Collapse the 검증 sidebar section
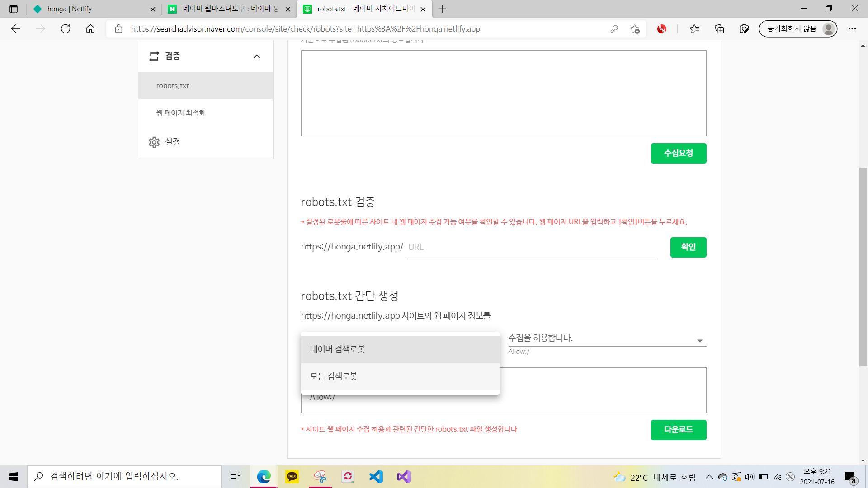The width and height of the screenshot is (868, 488). 257,56
